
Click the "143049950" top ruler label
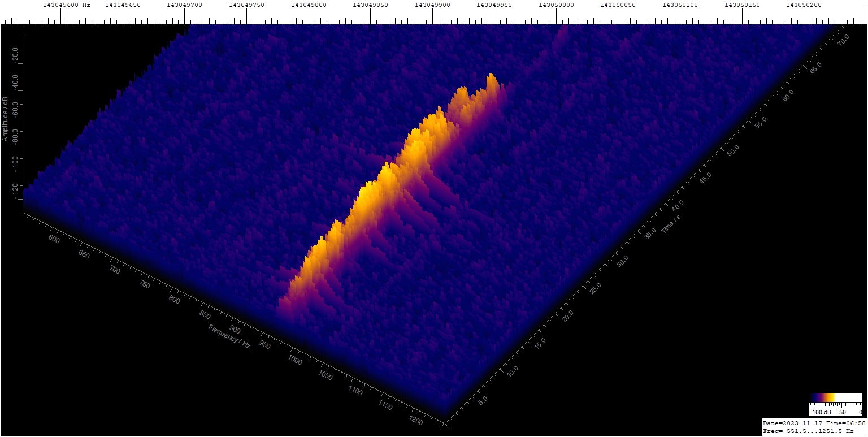point(494,5)
